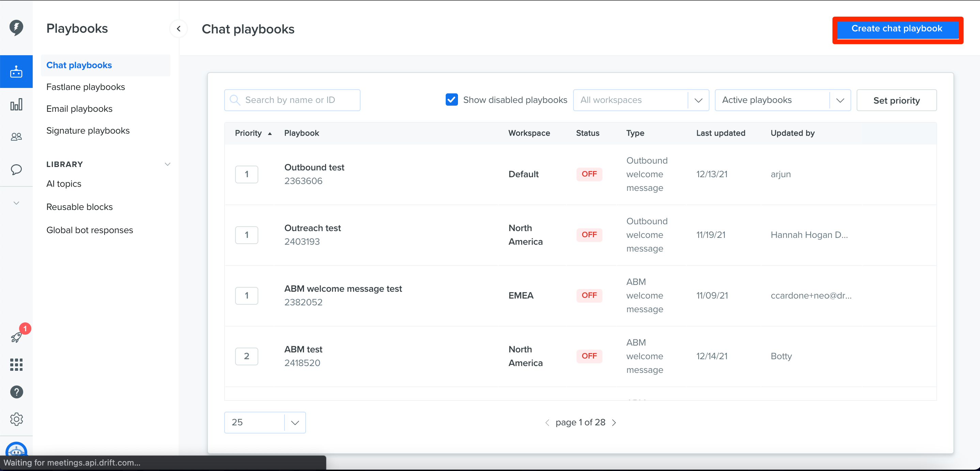Screen dimensions: 980x471
Task: Open the Settings gear icon
Action: 16,419
